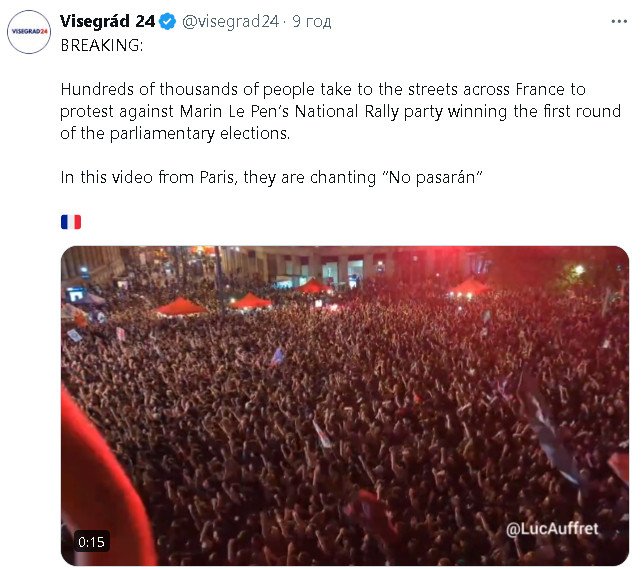Click the French flag emoji
The width and height of the screenshot is (643, 569).
coord(70,221)
